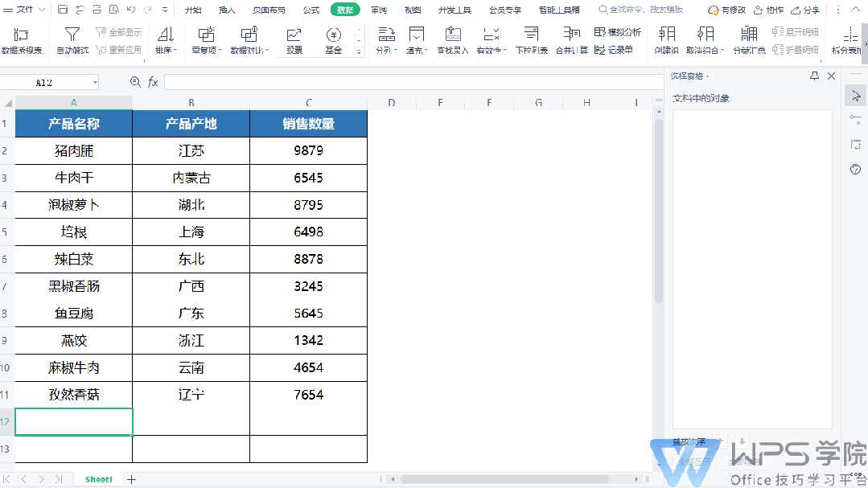
Task: Open the 分列 text-to-columns tool
Action: tap(386, 41)
